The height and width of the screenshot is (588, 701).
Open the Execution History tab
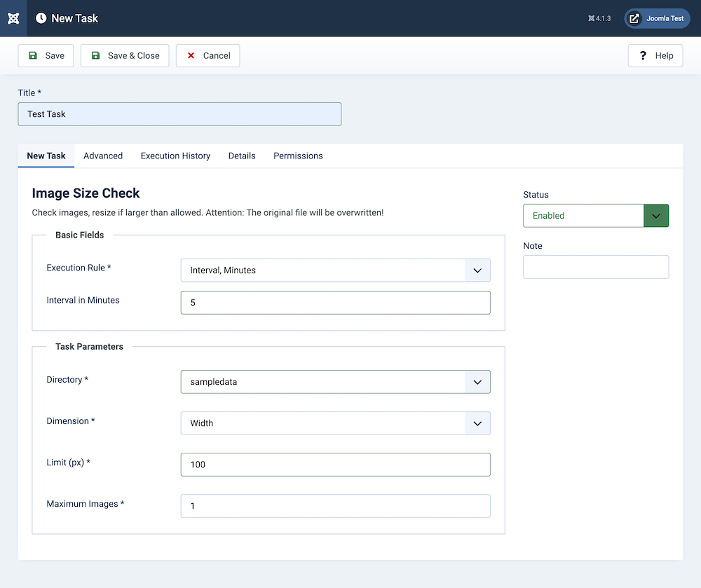click(175, 156)
